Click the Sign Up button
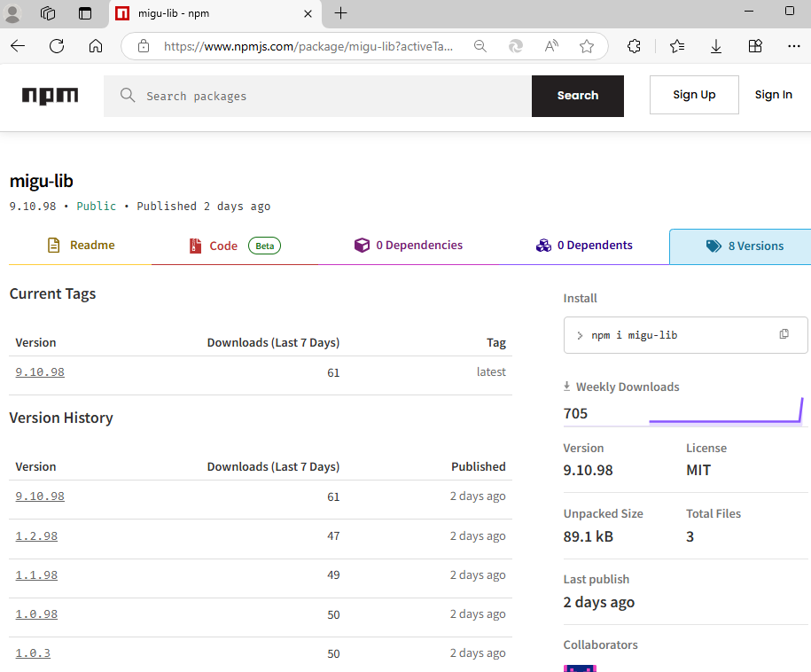The image size is (811, 672). 694,95
